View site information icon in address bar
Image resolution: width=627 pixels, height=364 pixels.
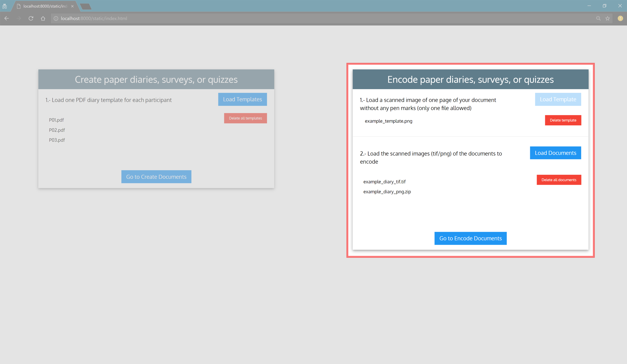(x=56, y=18)
